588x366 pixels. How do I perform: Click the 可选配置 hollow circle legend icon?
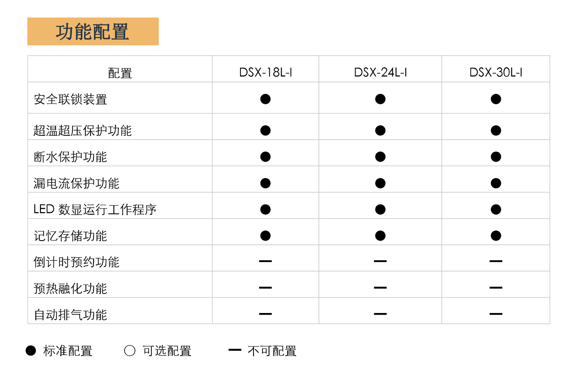pos(130,350)
